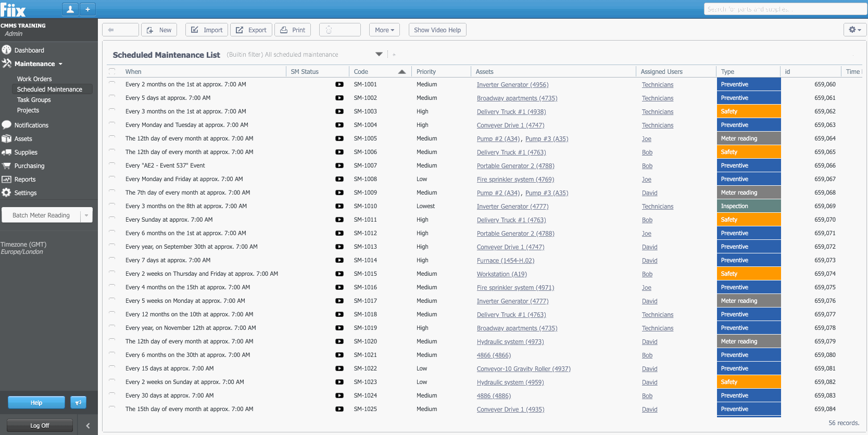Image resolution: width=868 pixels, height=435 pixels.
Task: Open the gear settings menu at right
Action: 854,30
